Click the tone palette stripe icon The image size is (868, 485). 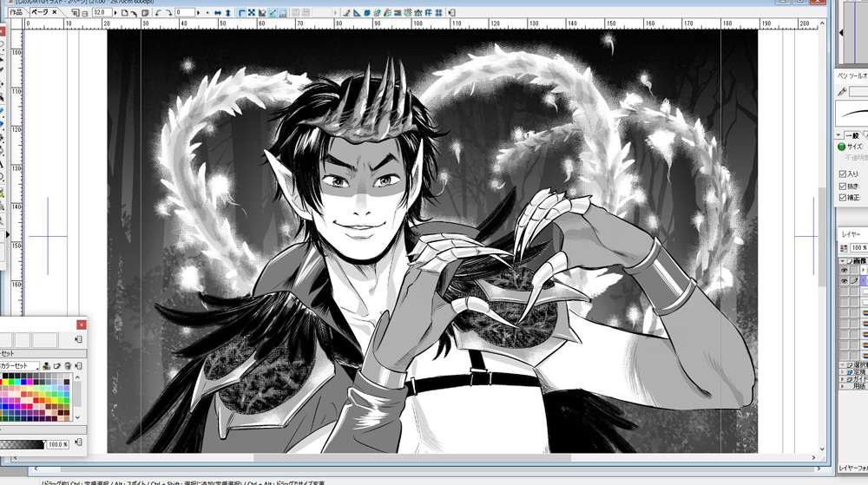[x=397, y=12]
